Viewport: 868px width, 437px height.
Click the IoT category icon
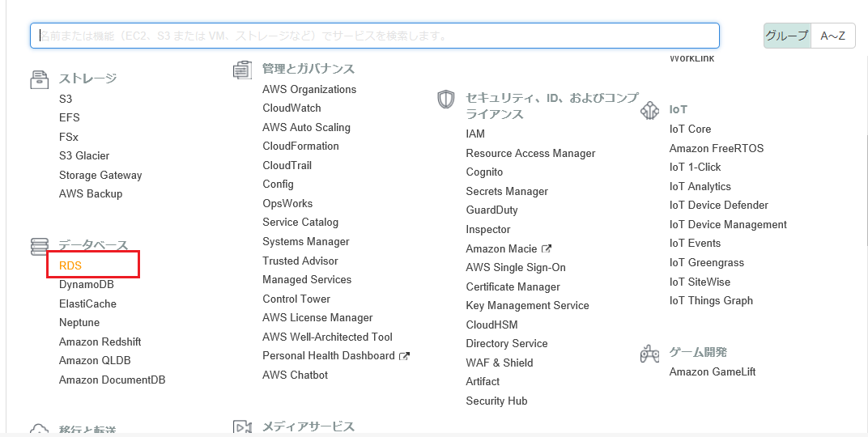649,110
